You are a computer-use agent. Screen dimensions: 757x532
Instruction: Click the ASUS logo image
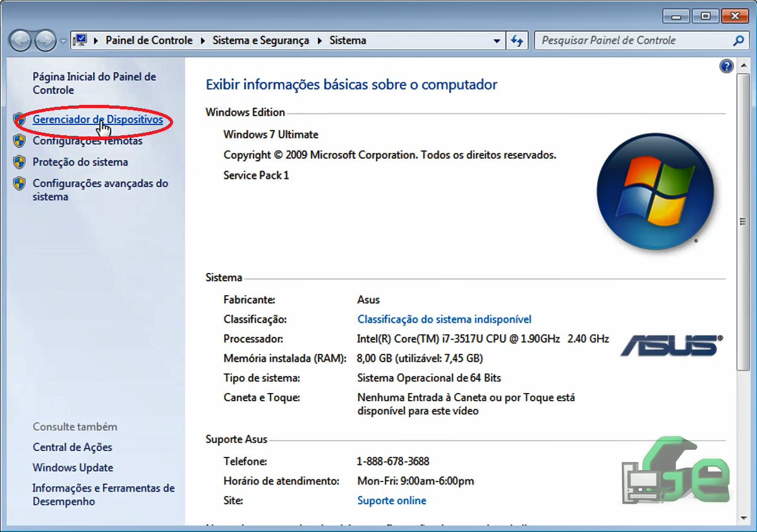pos(672,345)
